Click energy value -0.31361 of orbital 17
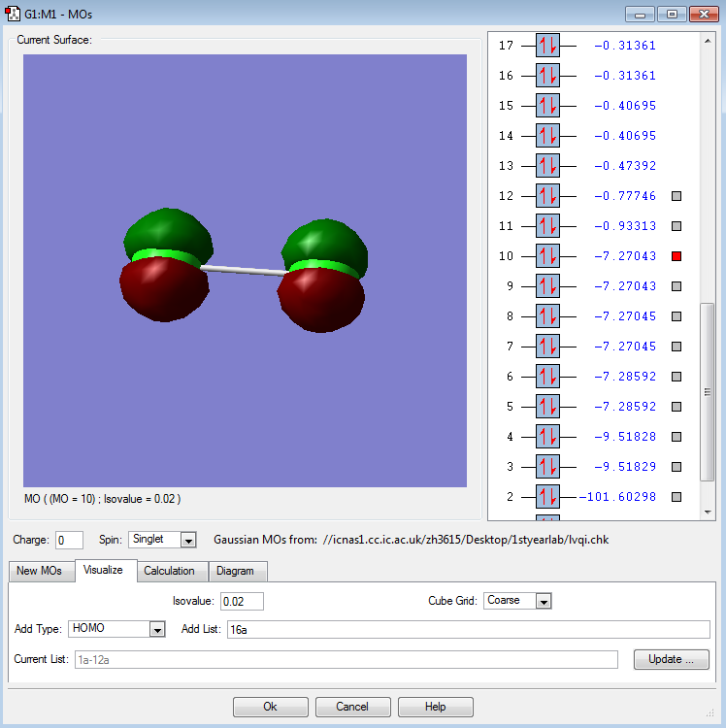The image size is (726, 728). tap(625, 46)
